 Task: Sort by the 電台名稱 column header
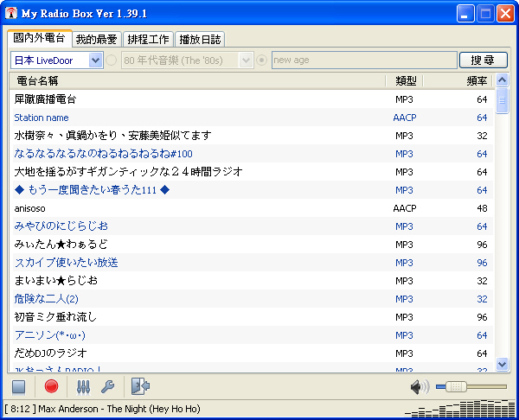click(197, 80)
